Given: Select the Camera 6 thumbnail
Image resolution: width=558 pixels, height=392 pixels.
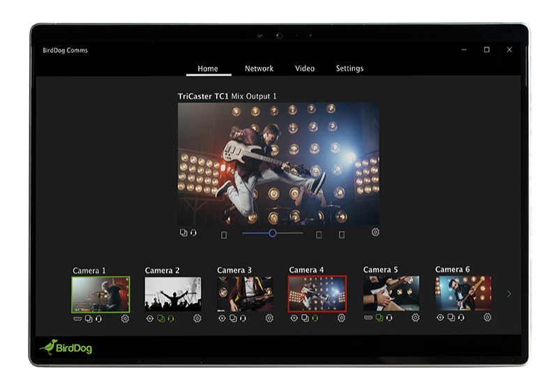Looking at the screenshot, I should 463,293.
